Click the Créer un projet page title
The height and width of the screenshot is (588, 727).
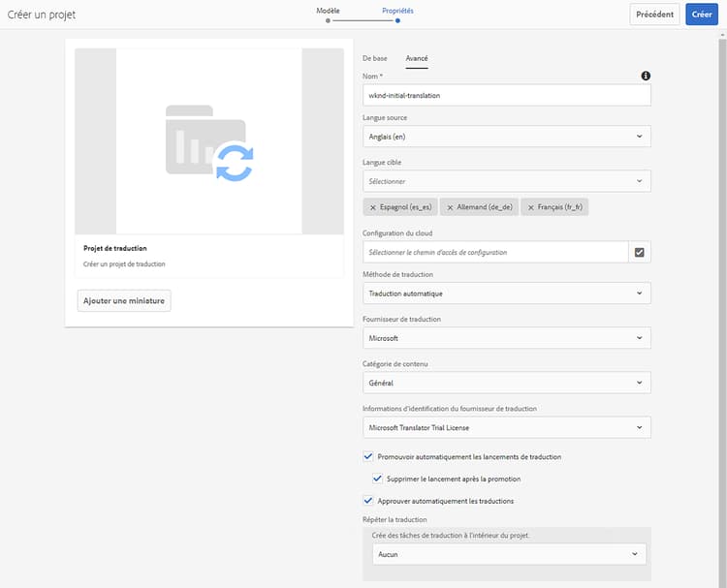(x=42, y=15)
